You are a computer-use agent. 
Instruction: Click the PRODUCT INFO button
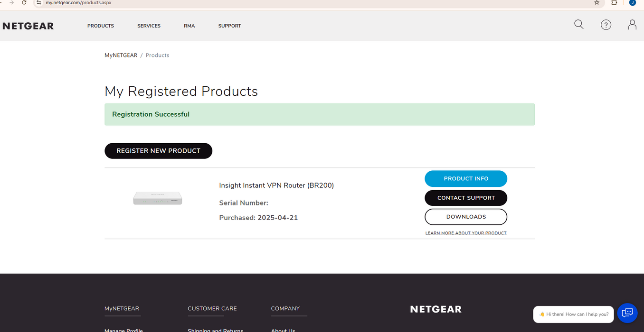466,179
